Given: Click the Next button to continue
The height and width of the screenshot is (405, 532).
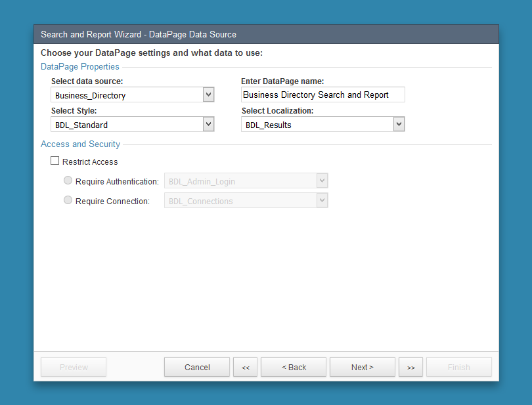Looking at the screenshot, I should pyautogui.click(x=362, y=367).
